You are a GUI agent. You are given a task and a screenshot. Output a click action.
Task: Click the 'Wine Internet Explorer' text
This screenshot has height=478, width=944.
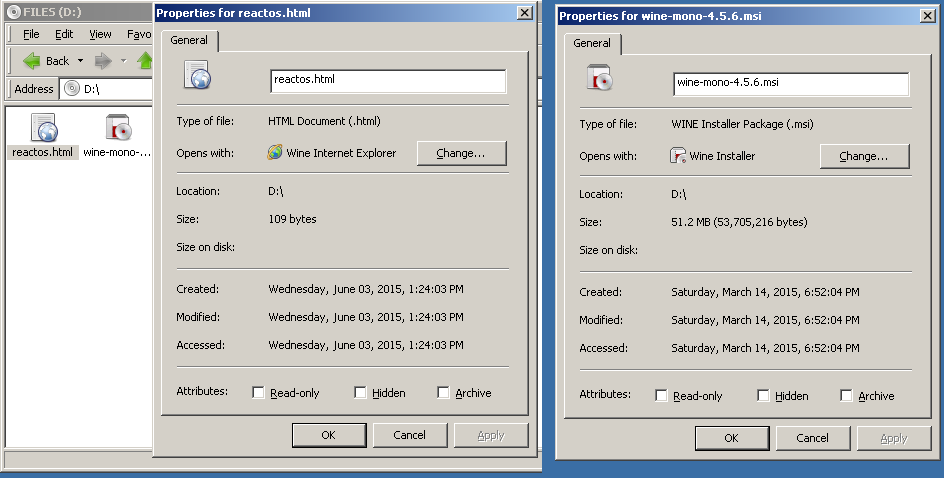341,153
